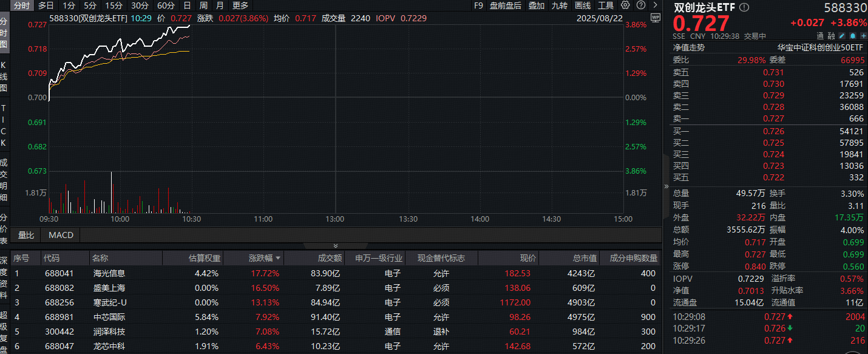Click the 通 marker in quote header
The height and width of the screenshot is (354, 868).
point(821,36)
